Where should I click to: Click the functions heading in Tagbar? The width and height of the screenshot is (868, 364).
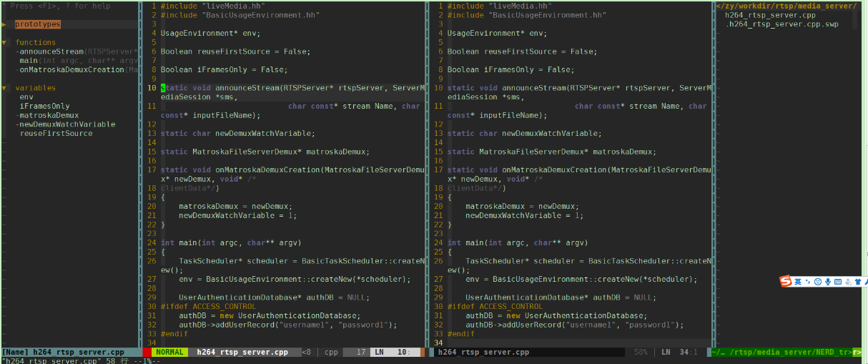coord(36,42)
